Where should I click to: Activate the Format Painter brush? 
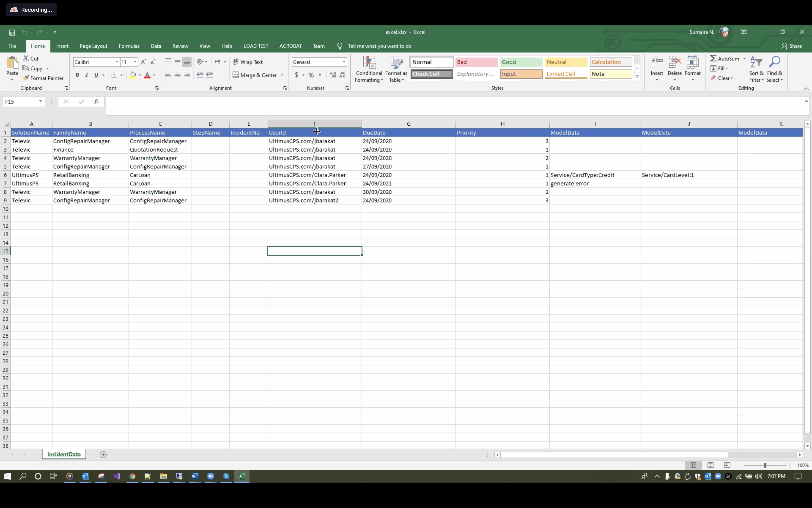click(x=43, y=78)
